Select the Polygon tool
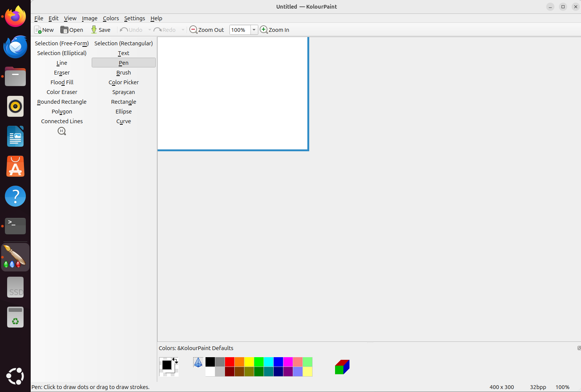 pyautogui.click(x=62, y=112)
